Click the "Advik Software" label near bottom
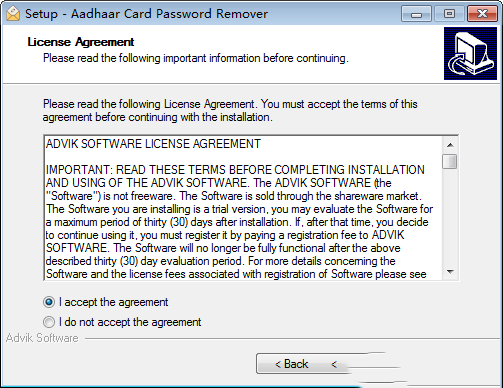Viewport: 503px width, 388px height. coord(42,338)
